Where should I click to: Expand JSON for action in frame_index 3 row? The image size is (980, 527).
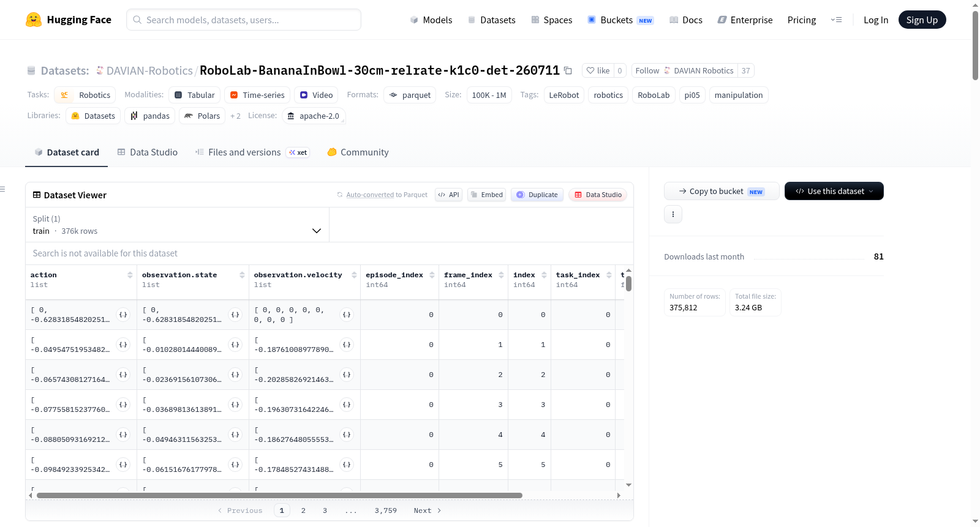pos(123,405)
